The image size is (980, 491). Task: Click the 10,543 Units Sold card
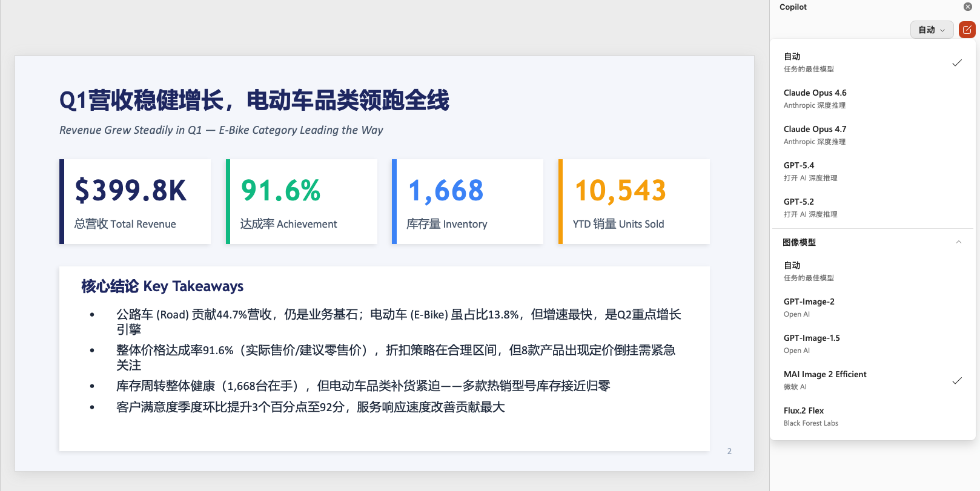click(x=634, y=202)
